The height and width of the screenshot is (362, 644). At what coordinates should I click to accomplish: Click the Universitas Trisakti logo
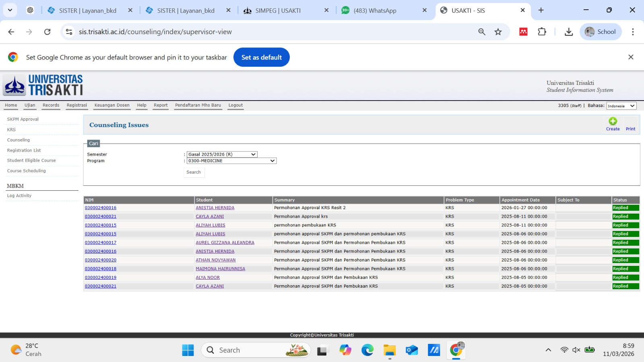43,85
